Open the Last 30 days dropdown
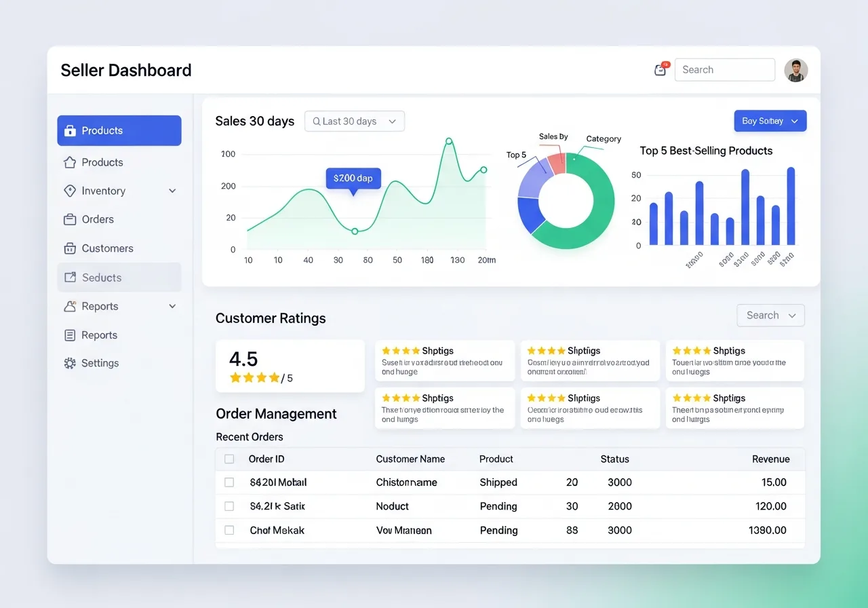The width and height of the screenshot is (868, 608). 355,121
